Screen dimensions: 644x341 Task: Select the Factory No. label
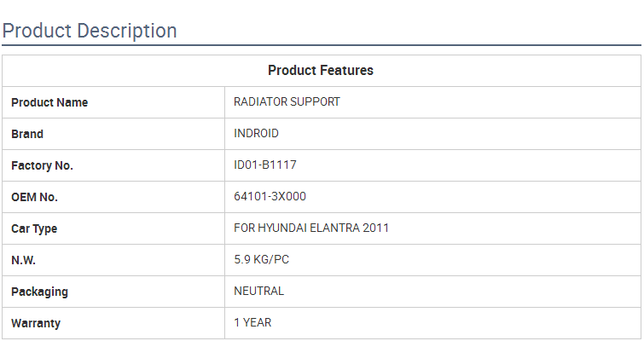coord(42,165)
